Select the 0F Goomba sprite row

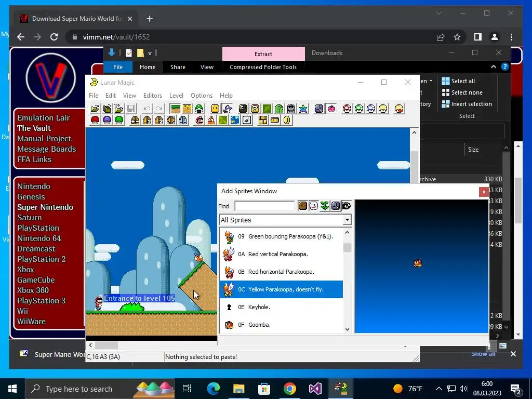(281, 325)
